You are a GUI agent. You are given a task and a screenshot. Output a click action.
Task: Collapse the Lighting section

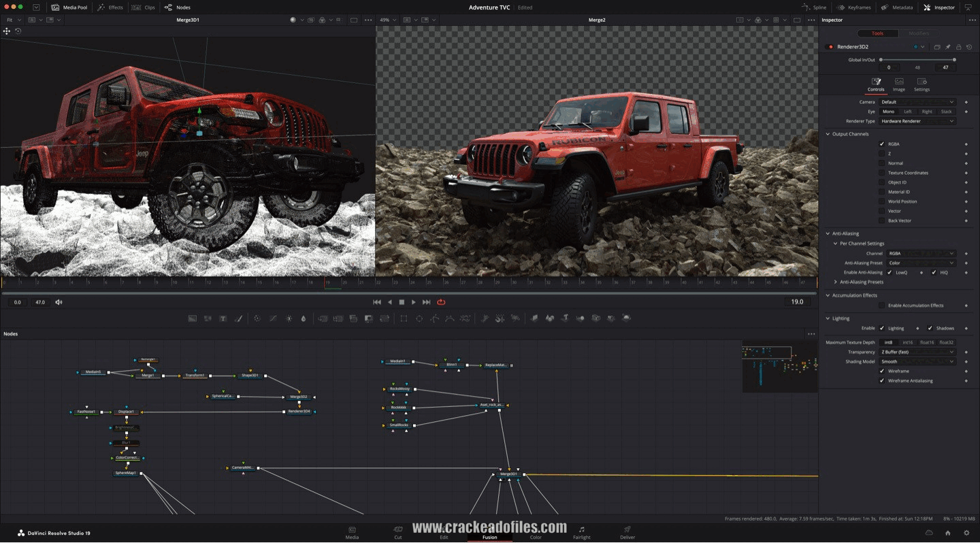click(x=828, y=318)
